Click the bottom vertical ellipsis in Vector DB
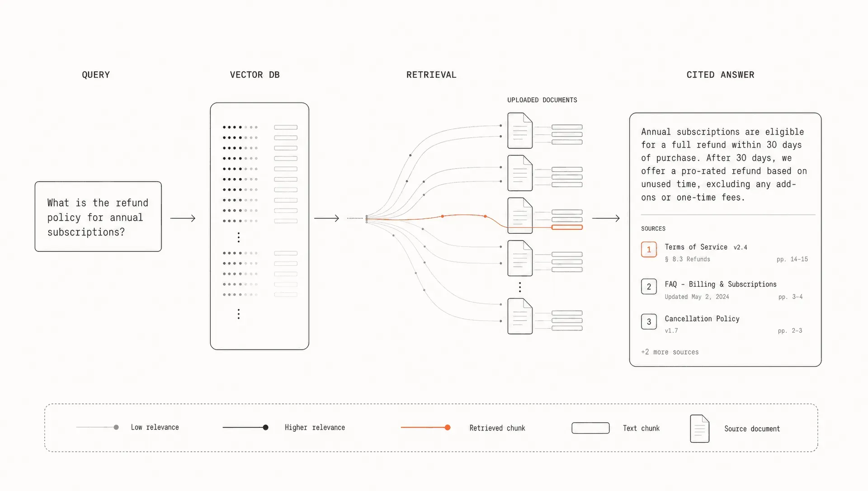Screen dimensions: 868x491 [239, 314]
